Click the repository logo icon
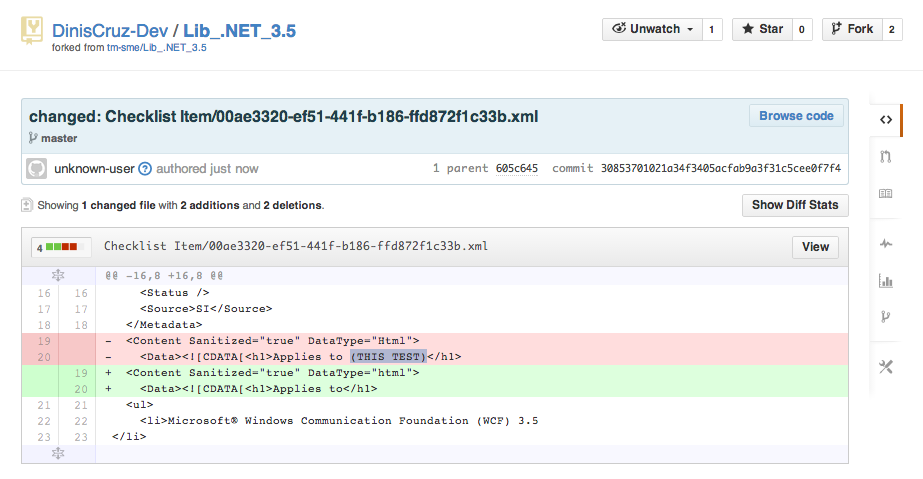 click(33, 30)
